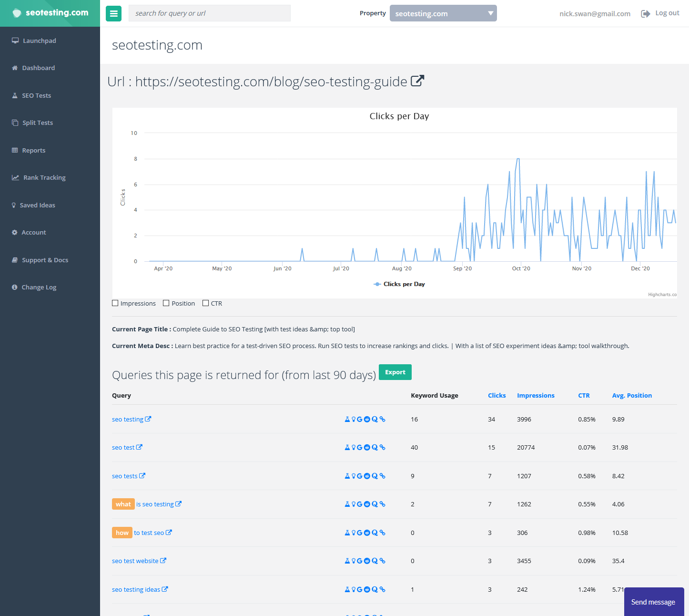
Task: Open the external link icon beside the page URL
Action: (417, 81)
